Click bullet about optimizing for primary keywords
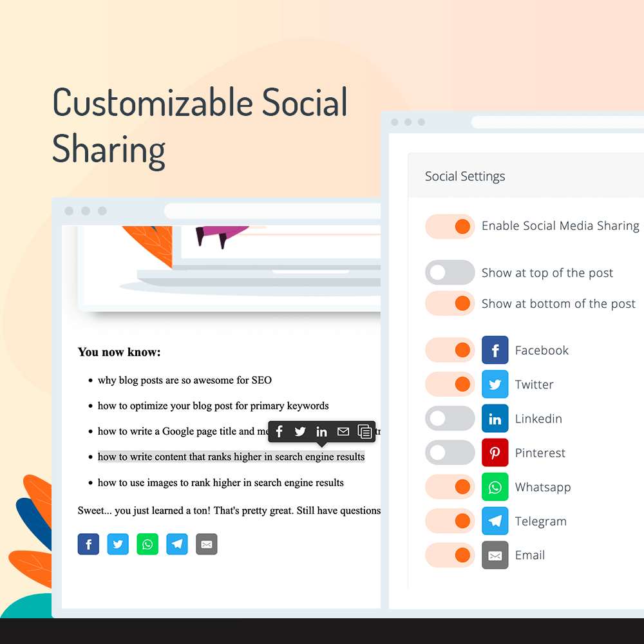Viewport: 644px width, 644px height. pyautogui.click(x=213, y=406)
